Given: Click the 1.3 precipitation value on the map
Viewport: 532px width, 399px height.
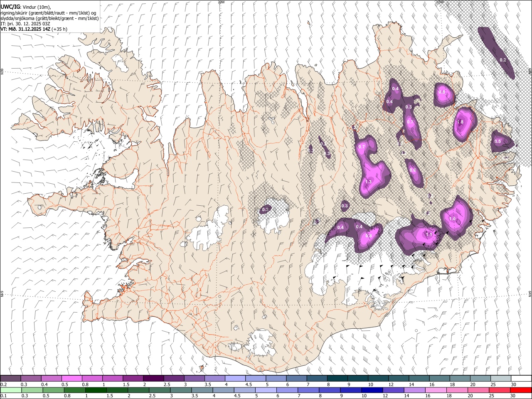Looking at the screenshot, I should coord(368,182).
